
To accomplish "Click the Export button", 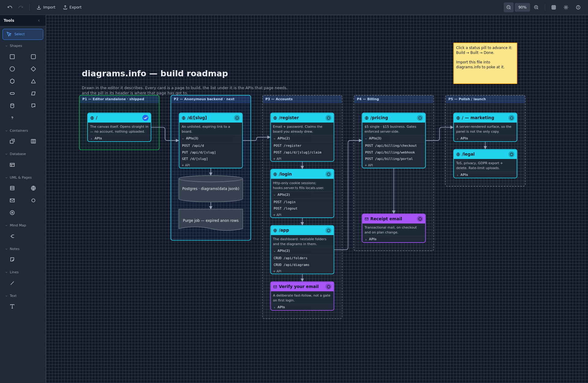I will click(x=72, y=7).
